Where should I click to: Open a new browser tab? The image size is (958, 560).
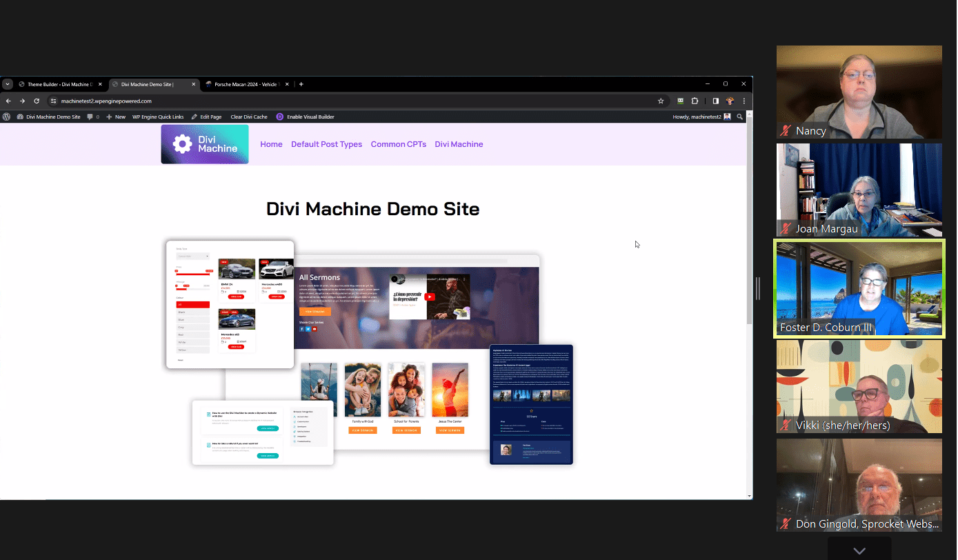301,84
